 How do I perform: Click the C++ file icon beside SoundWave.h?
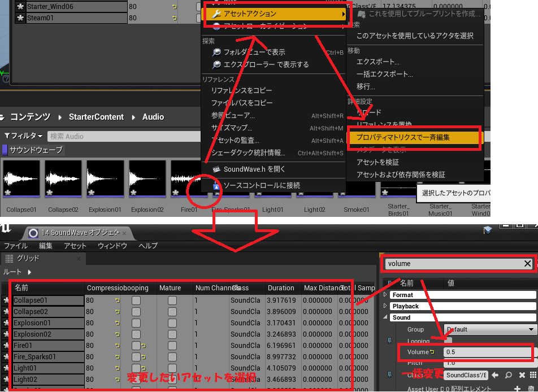pos(216,169)
